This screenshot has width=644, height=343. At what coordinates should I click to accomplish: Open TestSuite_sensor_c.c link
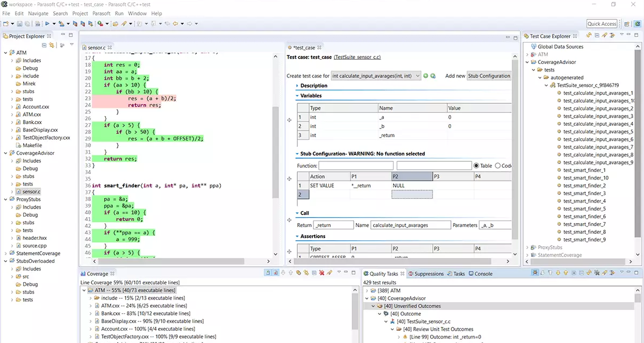[357, 57]
